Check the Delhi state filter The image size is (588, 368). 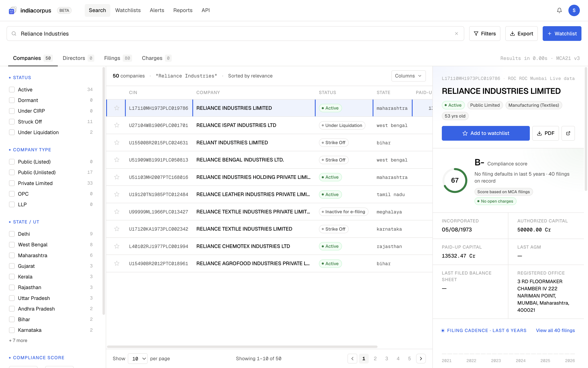12,234
